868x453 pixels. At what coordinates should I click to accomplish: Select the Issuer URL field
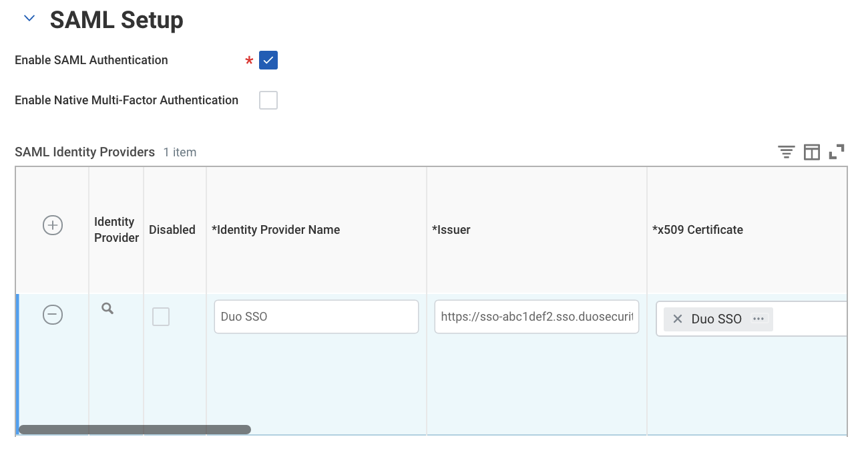click(536, 316)
